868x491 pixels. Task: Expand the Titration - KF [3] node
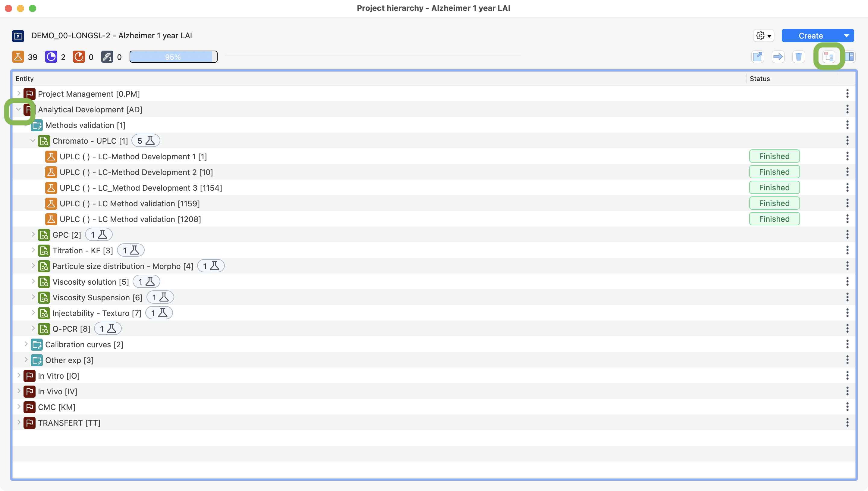[x=33, y=250]
